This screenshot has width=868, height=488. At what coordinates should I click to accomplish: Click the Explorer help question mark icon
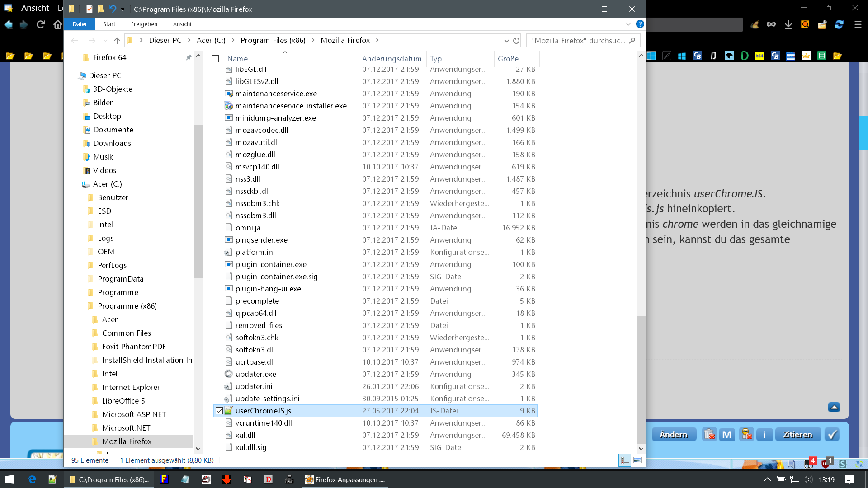pos(640,24)
